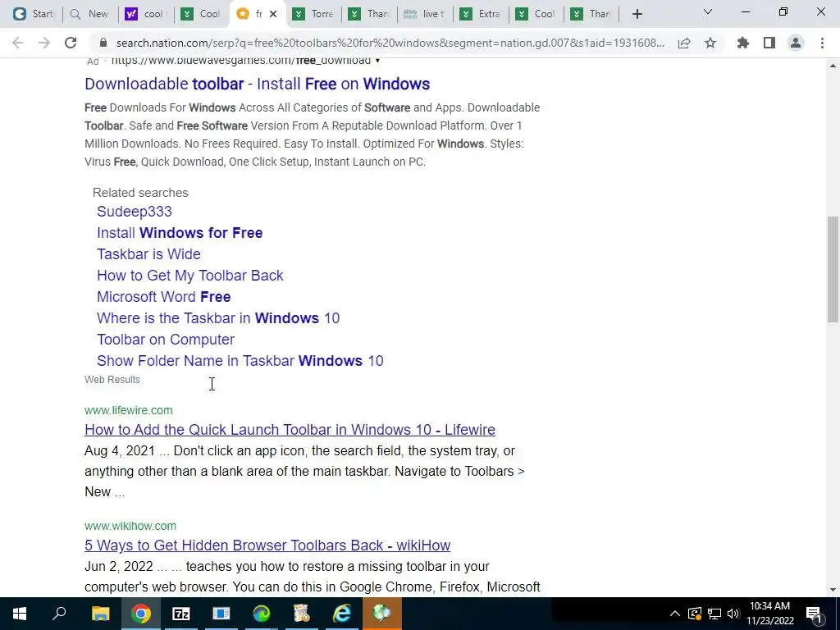
Task: Open File Explorer from the taskbar
Action: point(100,614)
